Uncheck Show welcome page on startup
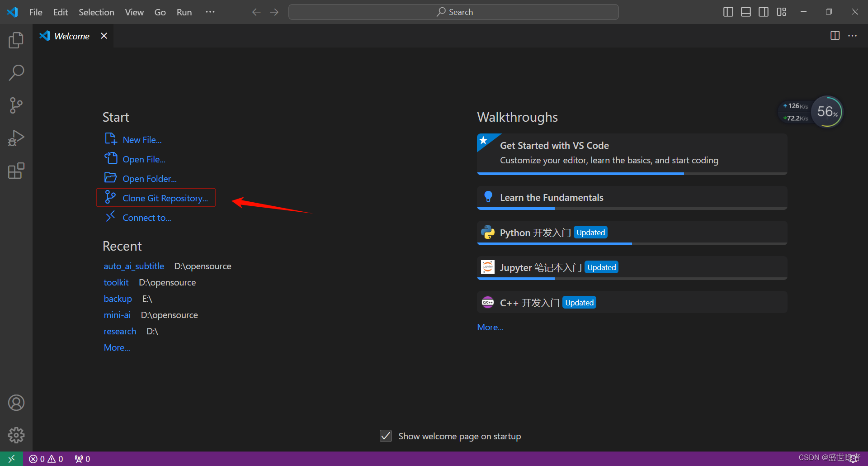This screenshot has height=466, width=868. [386, 436]
